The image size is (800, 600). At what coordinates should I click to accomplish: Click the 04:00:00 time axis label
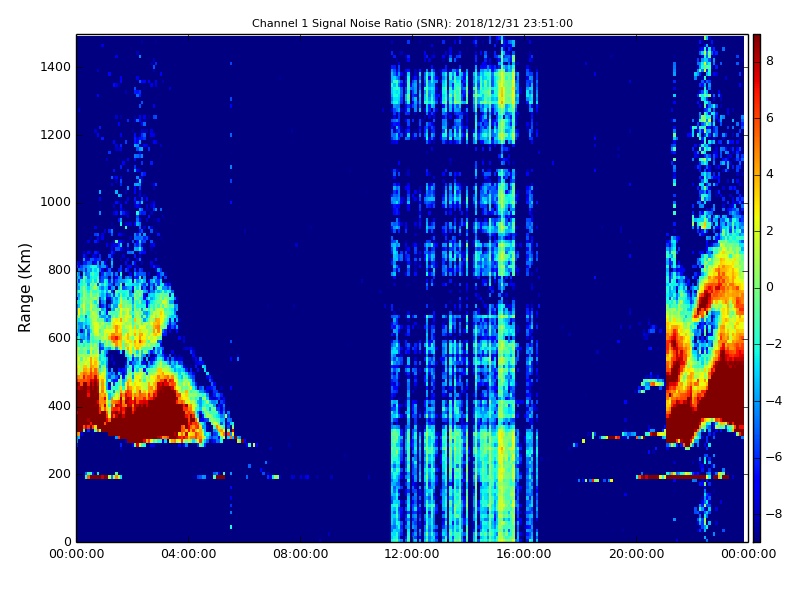(188, 554)
